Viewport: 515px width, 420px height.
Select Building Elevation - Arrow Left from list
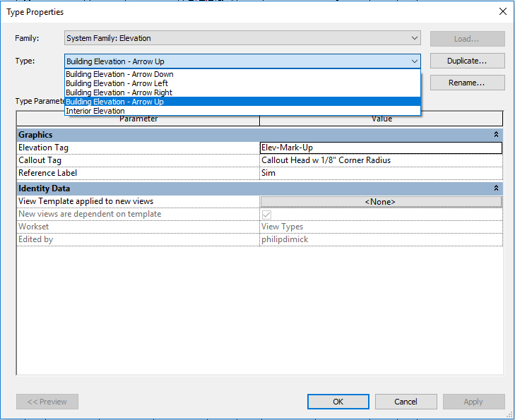click(x=242, y=83)
